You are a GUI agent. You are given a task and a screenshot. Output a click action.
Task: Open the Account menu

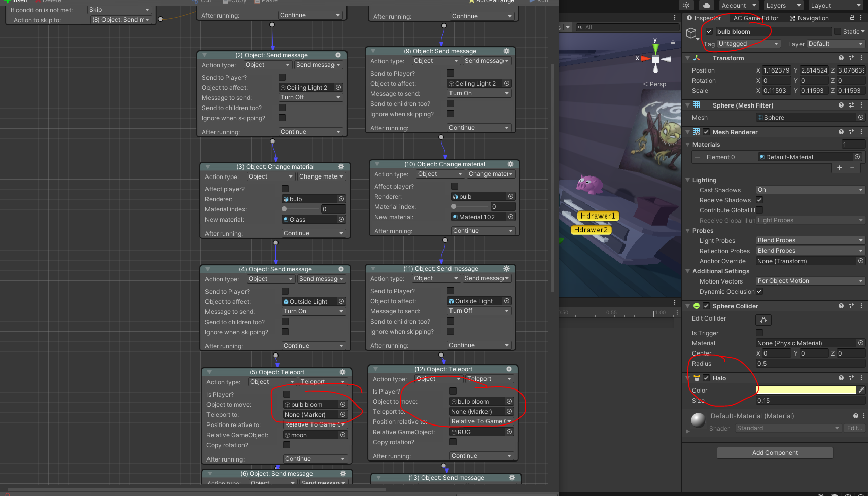pyautogui.click(x=739, y=6)
